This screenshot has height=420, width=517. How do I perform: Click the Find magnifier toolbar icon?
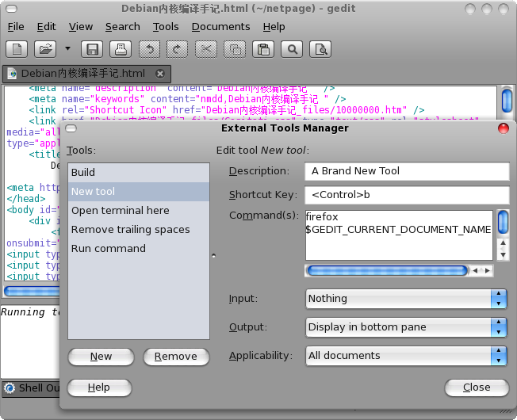[x=292, y=49]
